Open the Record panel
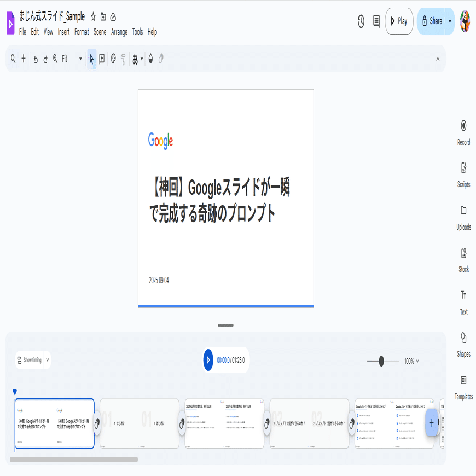Image resolution: width=476 pixels, height=476 pixels. pos(463,132)
